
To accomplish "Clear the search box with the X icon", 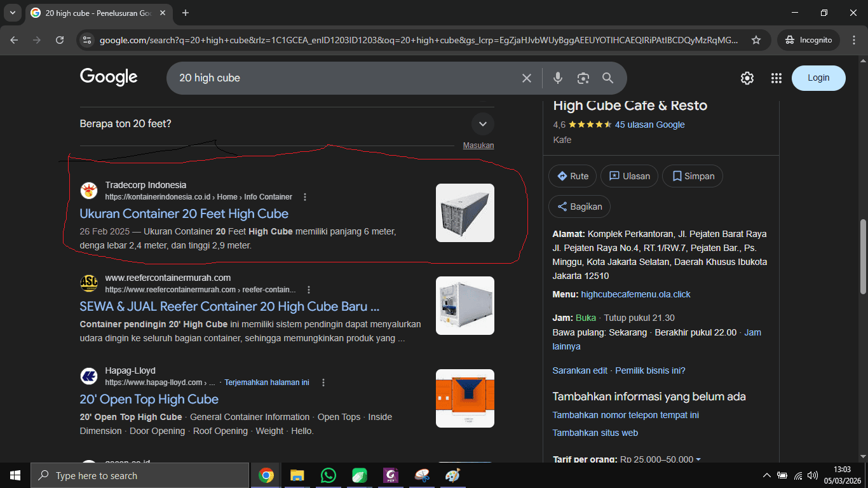I will [526, 78].
